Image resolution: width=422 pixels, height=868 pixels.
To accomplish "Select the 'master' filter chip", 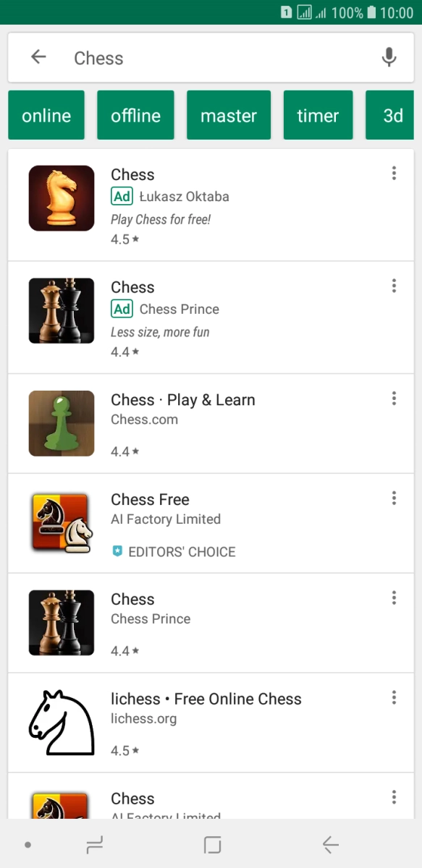I will [229, 114].
